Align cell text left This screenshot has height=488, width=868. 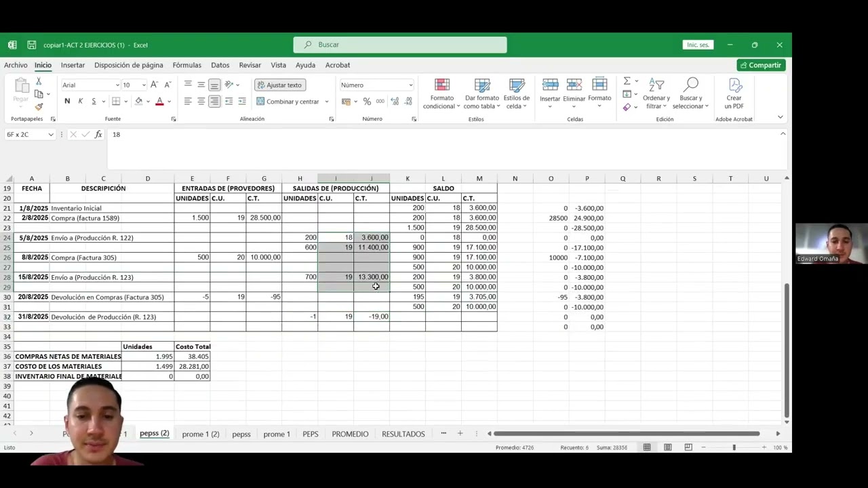point(188,101)
